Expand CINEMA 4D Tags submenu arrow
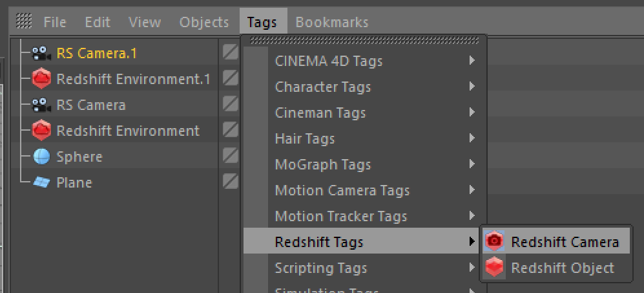This screenshot has width=644, height=293. pos(472,61)
